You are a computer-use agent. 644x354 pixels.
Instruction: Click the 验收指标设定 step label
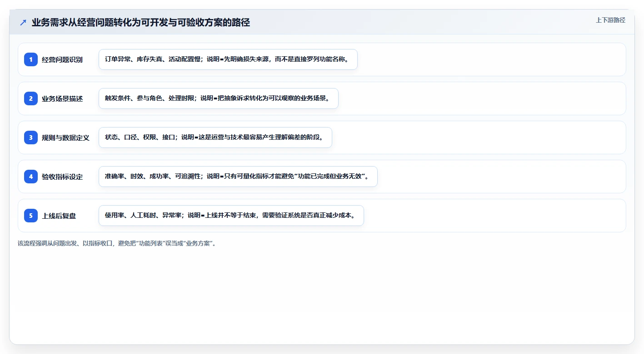tap(62, 177)
